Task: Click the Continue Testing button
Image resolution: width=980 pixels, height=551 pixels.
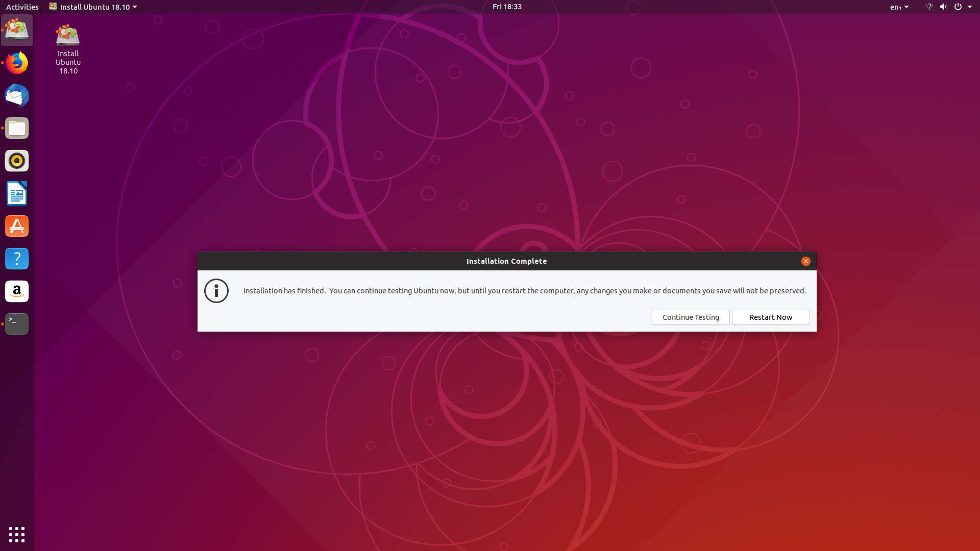Action: pos(690,317)
